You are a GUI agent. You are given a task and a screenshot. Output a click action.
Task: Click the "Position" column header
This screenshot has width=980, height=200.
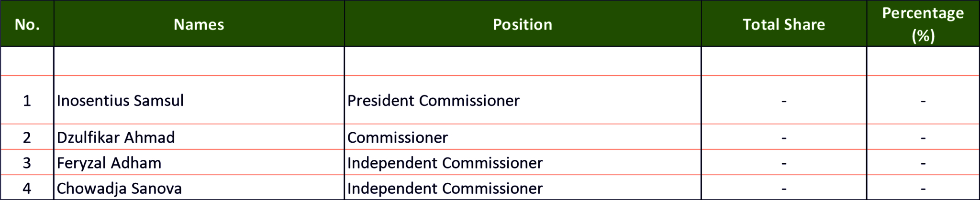click(523, 24)
